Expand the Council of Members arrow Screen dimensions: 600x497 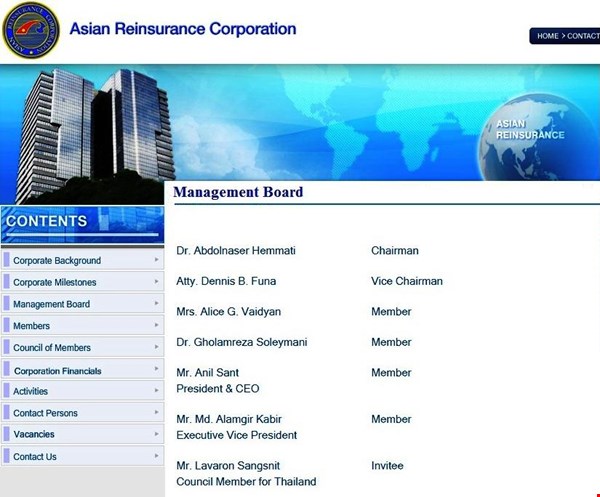(157, 347)
